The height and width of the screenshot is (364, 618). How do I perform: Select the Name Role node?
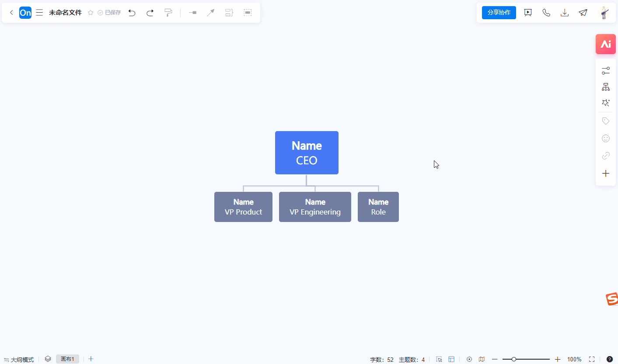pyautogui.click(x=378, y=207)
